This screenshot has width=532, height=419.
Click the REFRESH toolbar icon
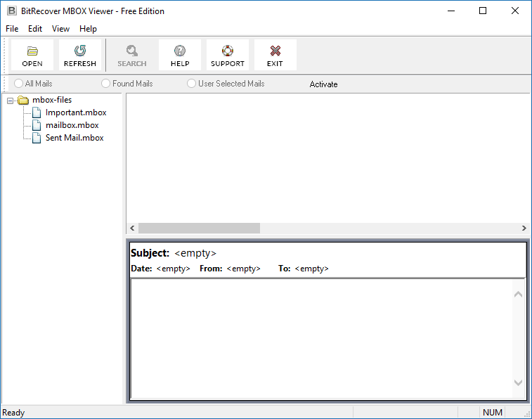tap(80, 51)
